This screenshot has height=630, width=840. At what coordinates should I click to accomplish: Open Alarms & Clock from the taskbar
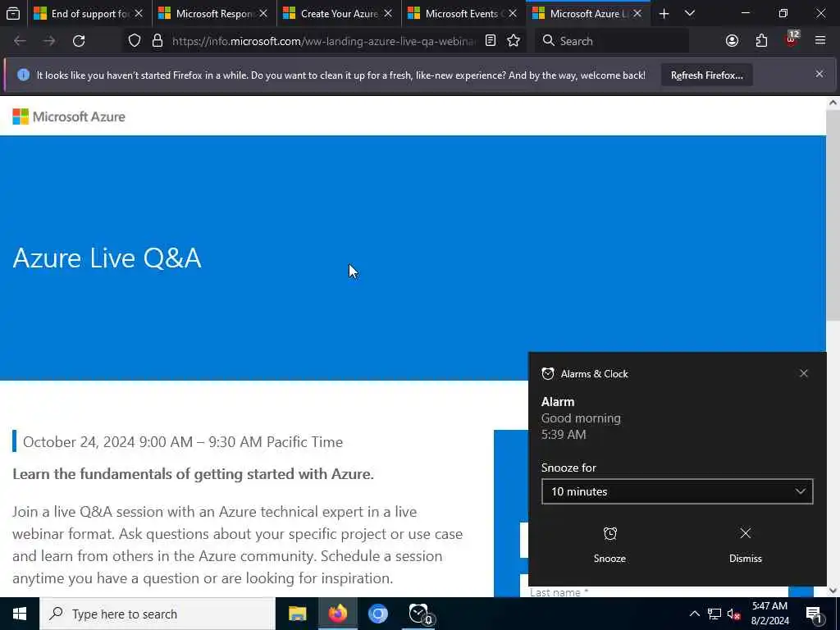pyautogui.click(x=419, y=614)
